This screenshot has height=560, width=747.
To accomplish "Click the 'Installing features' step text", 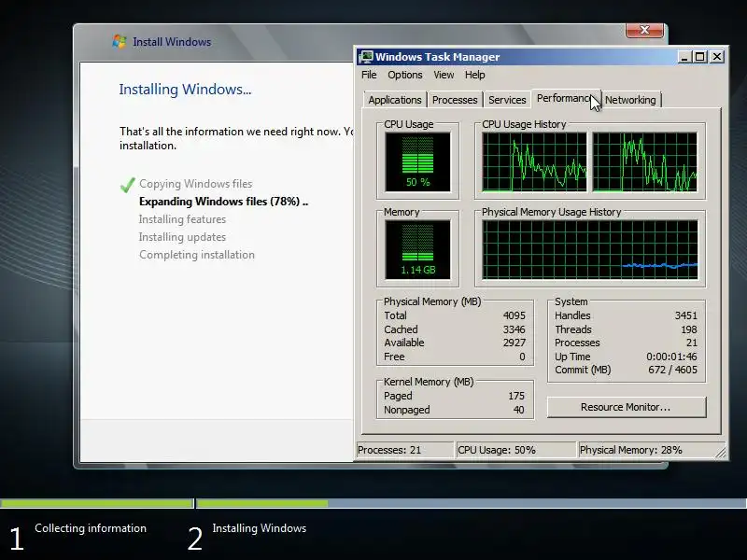I will [x=182, y=219].
